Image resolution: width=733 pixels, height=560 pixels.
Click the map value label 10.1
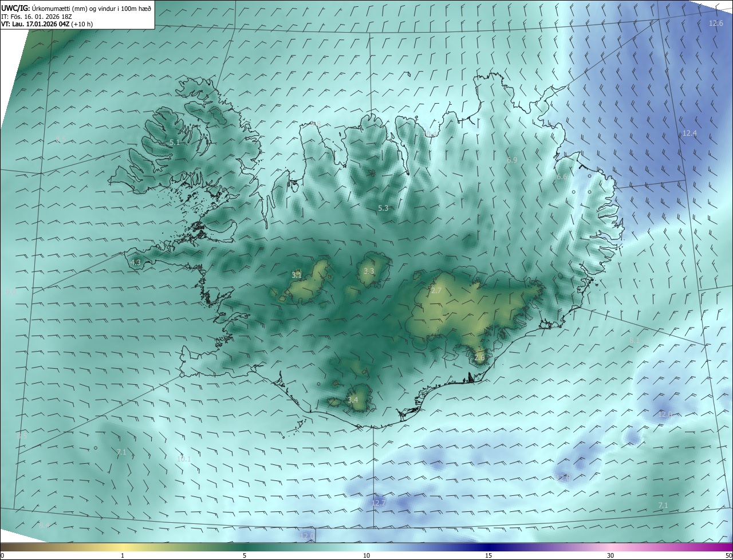point(184,459)
